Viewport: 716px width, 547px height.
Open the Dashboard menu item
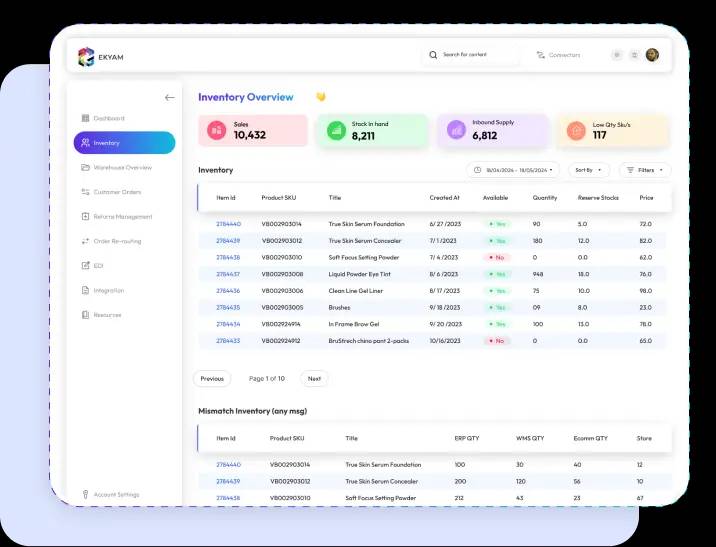(109, 118)
